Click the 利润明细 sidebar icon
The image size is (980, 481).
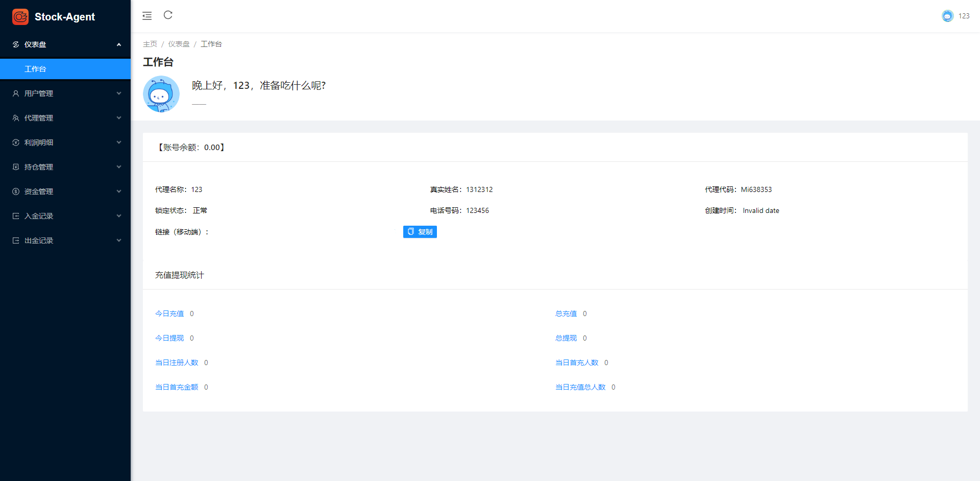(x=16, y=142)
